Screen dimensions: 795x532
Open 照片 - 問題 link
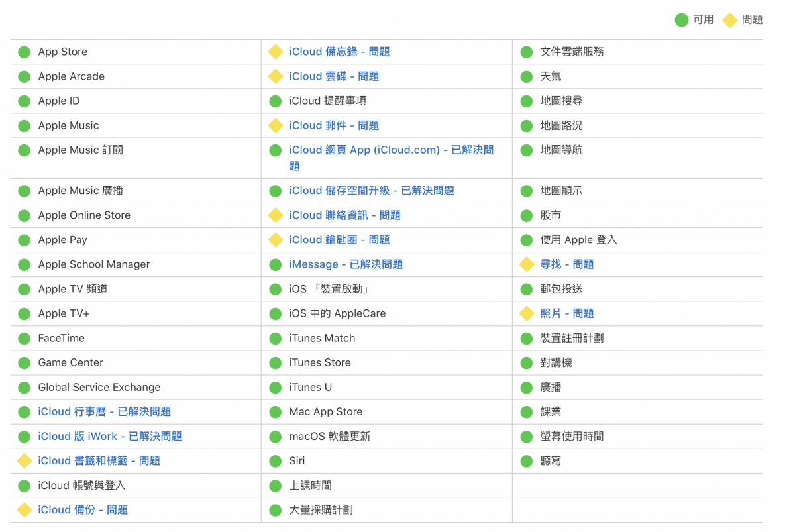click(567, 313)
